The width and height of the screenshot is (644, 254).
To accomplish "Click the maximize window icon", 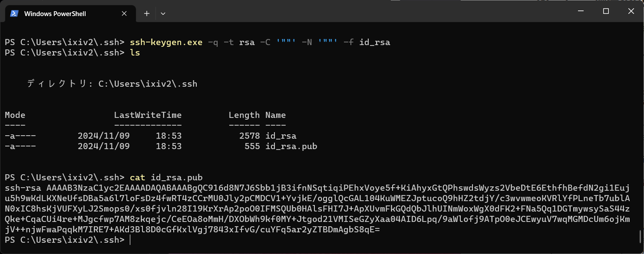I will coord(606,11).
